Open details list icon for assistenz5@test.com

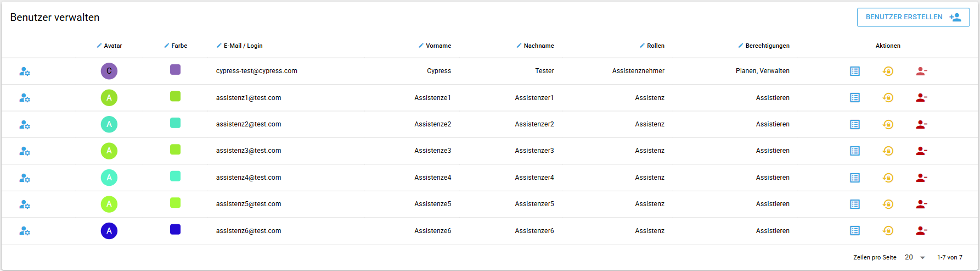click(855, 204)
